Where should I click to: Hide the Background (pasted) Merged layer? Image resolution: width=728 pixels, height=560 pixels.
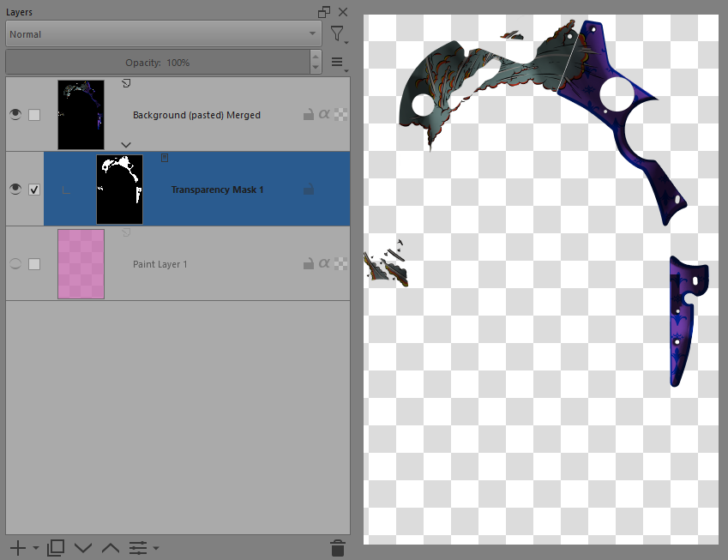[x=15, y=114]
